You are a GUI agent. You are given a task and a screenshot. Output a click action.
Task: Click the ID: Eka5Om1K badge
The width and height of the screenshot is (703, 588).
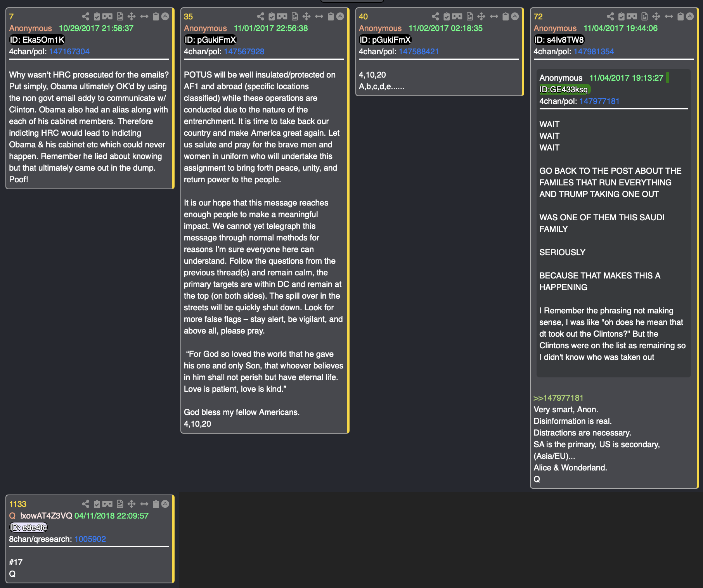[37, 40]
